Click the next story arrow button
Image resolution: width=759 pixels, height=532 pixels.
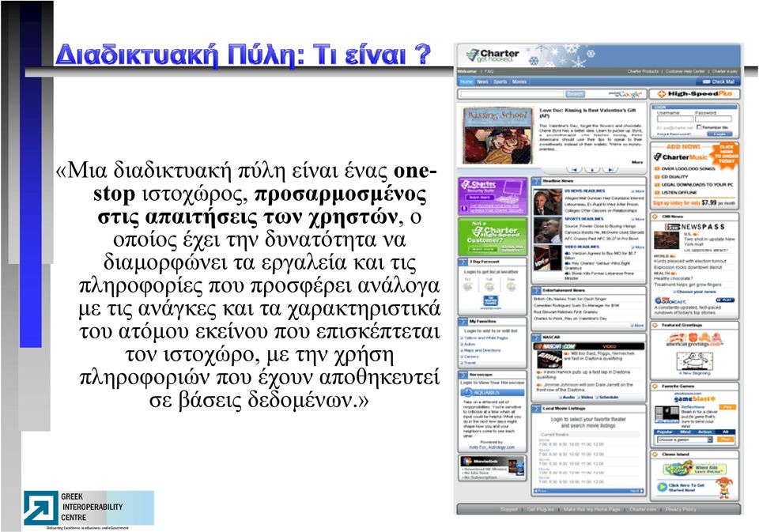click(610, 169)
